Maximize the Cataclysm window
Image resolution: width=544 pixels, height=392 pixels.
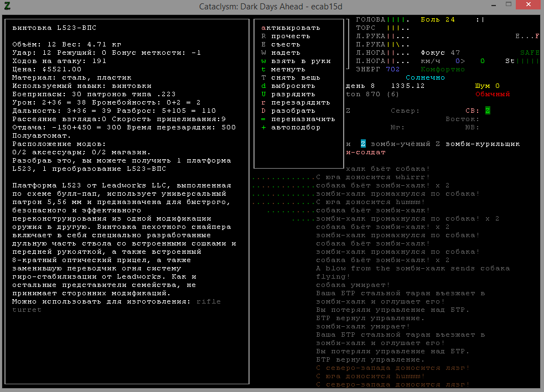pos(508,5)
